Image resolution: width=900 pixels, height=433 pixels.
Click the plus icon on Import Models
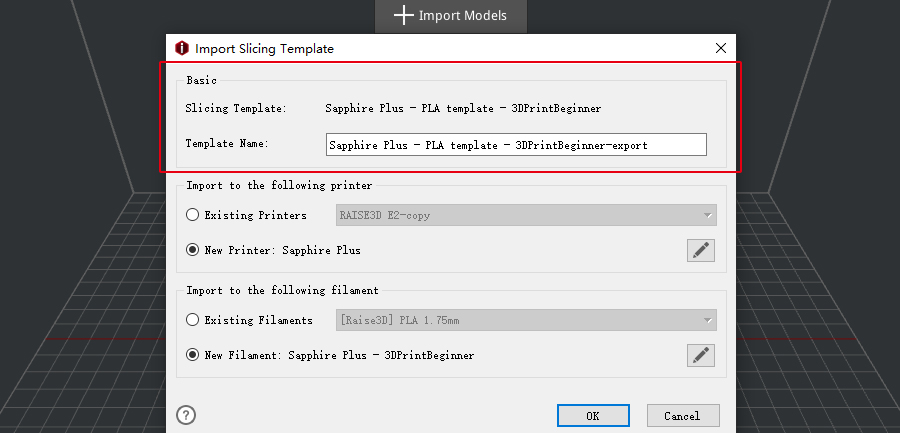[404, 16]
